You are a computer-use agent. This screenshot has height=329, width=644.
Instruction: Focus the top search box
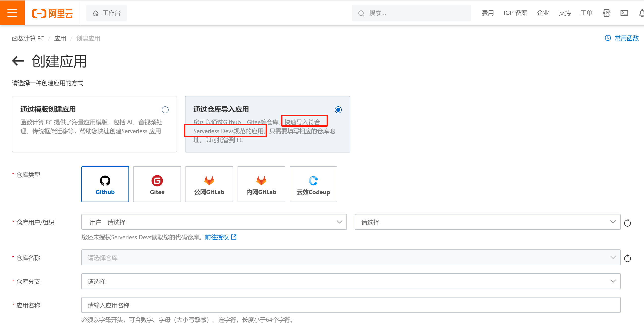[x=411, y=13]
